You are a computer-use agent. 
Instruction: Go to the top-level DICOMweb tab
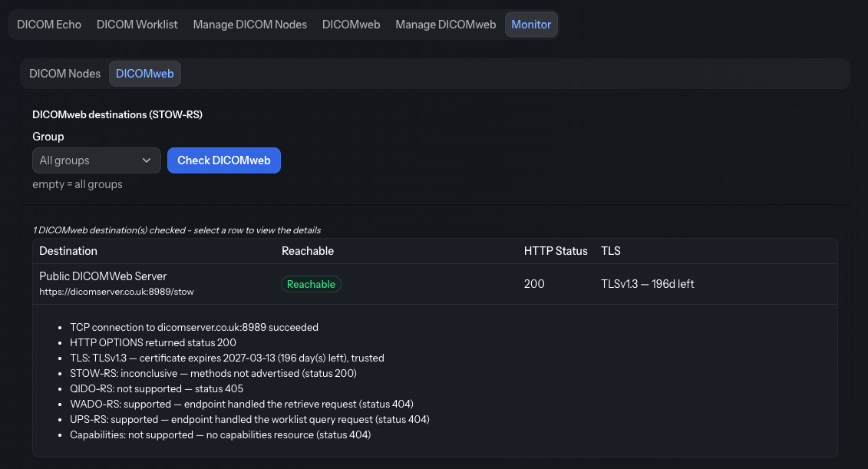351,25
